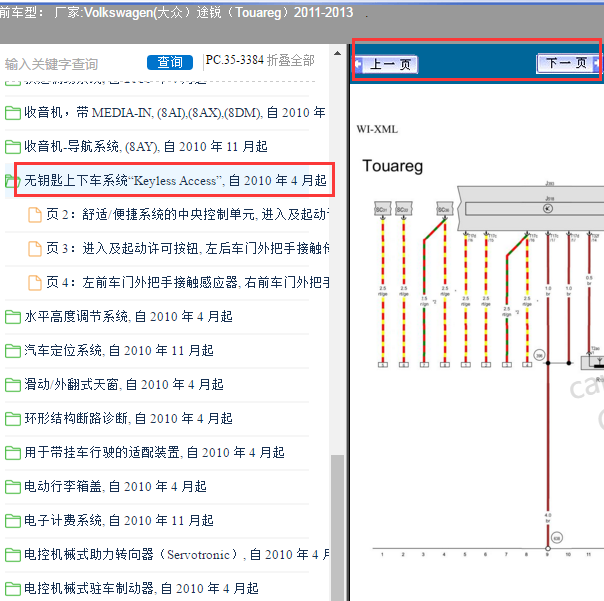The width and height of the screenshot is (604, 601).
Task: Click folder icon of 环形结构断路诊断
Action: pos(13,419)
